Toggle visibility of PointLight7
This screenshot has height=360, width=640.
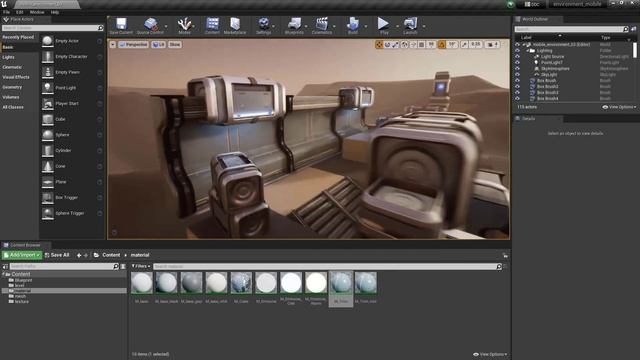[x=517, y=62]
